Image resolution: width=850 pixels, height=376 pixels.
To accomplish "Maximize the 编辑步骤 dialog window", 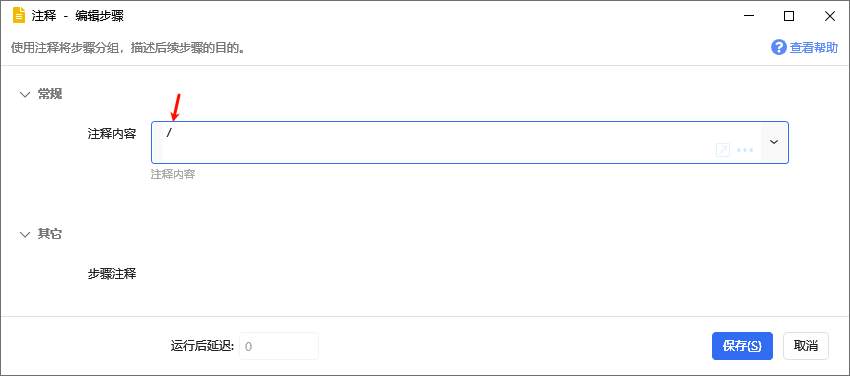I will [x=789, y=16].
